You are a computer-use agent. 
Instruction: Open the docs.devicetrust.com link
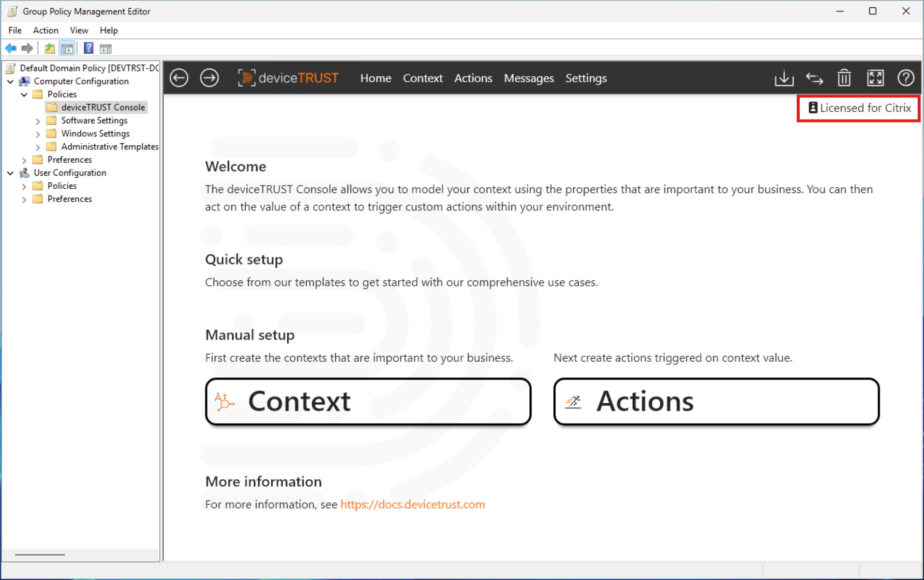tap(412, 504)
